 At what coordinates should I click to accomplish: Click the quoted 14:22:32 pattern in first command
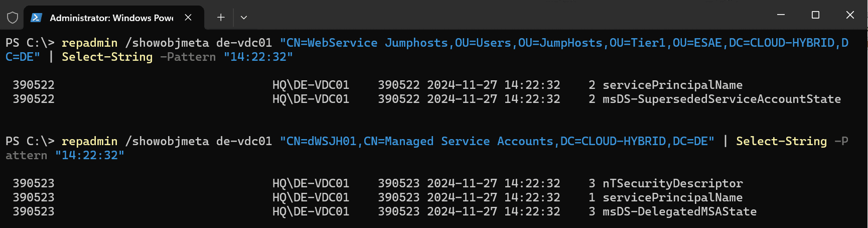(x=258, y=57)
